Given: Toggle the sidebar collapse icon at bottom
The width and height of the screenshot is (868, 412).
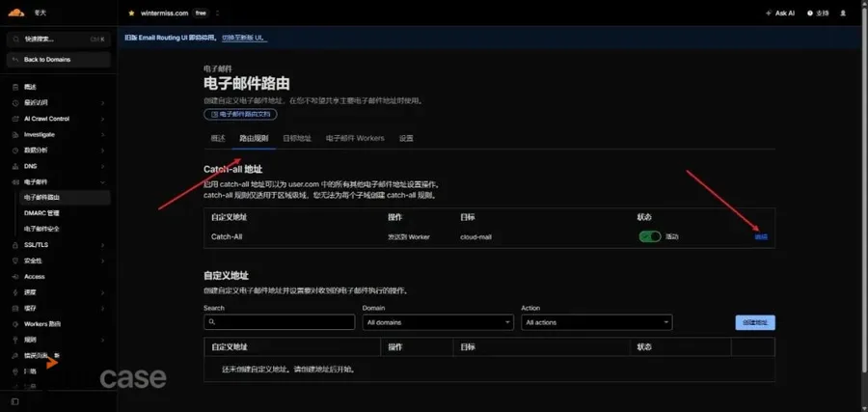Looking at the screenshot, I should point(14,401).
